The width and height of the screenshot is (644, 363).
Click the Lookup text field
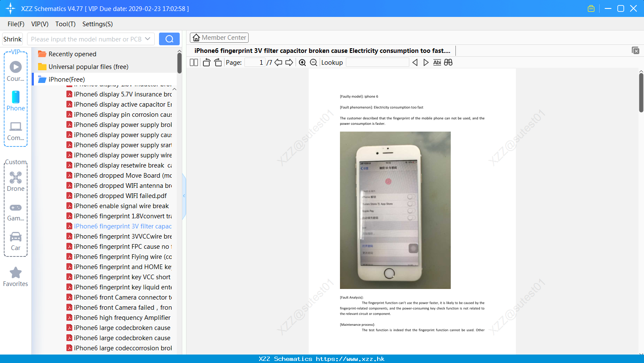(x=377, y=63)
